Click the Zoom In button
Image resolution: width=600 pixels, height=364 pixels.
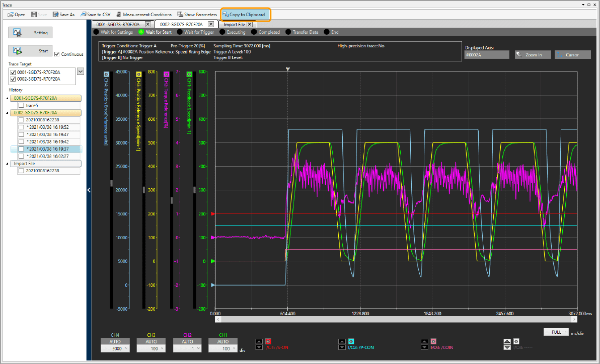[x=532, y=55]
